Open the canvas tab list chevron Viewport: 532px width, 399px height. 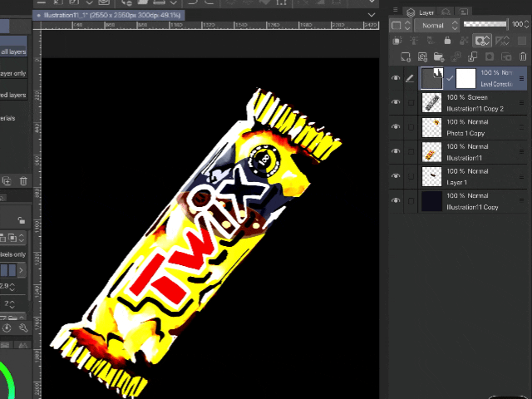coord(372,15)
